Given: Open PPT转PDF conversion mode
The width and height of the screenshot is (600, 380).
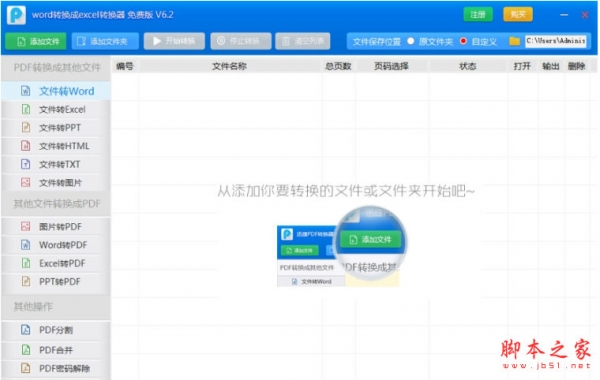Looking at the screenshot, I should tap(56, 282).
